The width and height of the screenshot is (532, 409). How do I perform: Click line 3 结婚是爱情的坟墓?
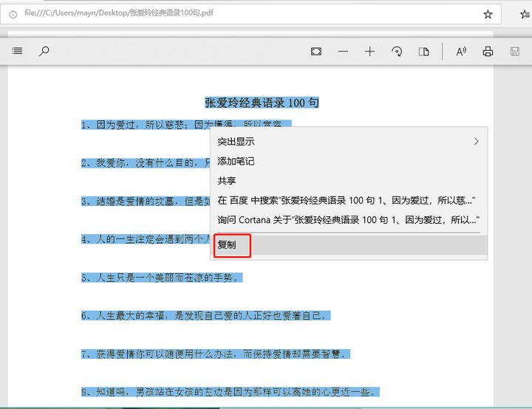[146, 202]
